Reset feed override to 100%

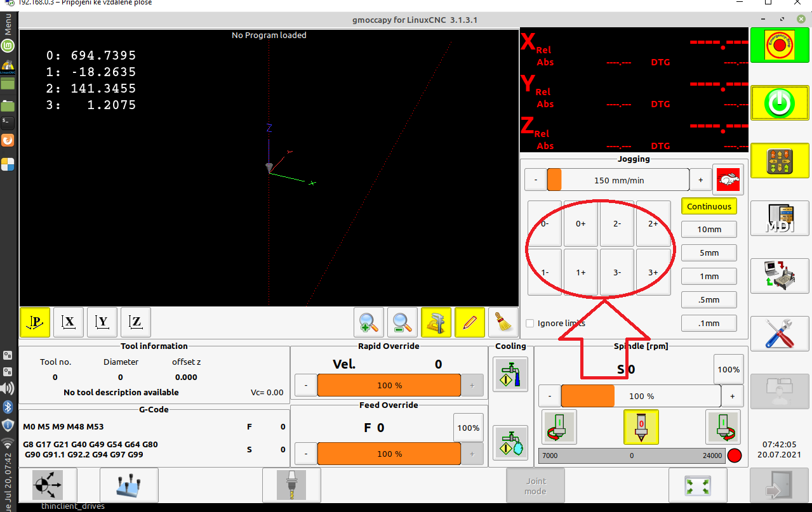[x=469, y=428]
